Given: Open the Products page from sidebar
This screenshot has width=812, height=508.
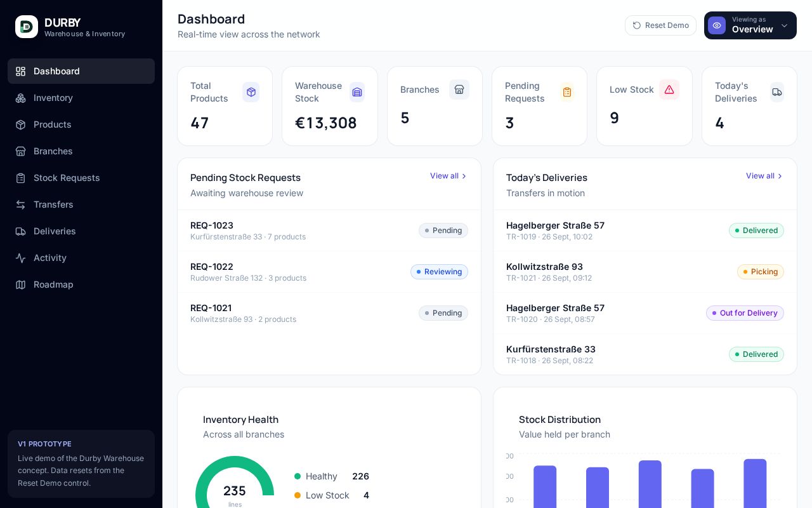Looking at the screenshot, I should (81, 124).
